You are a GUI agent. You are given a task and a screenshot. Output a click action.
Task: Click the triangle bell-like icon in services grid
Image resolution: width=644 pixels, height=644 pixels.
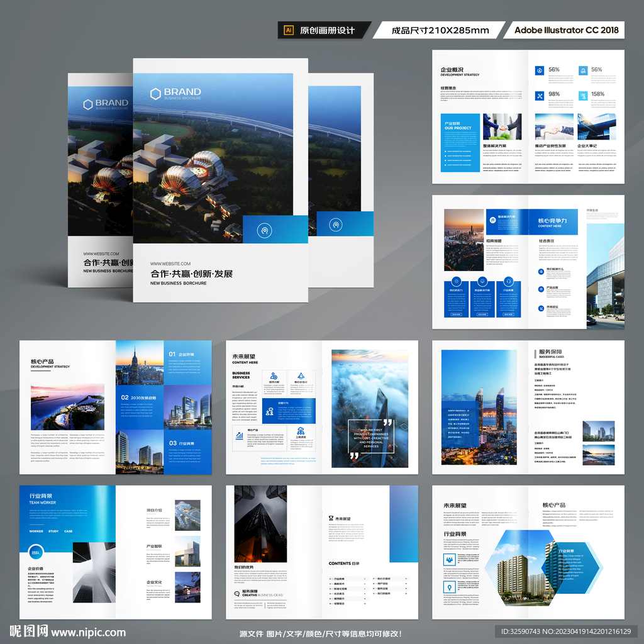(301, 376)
